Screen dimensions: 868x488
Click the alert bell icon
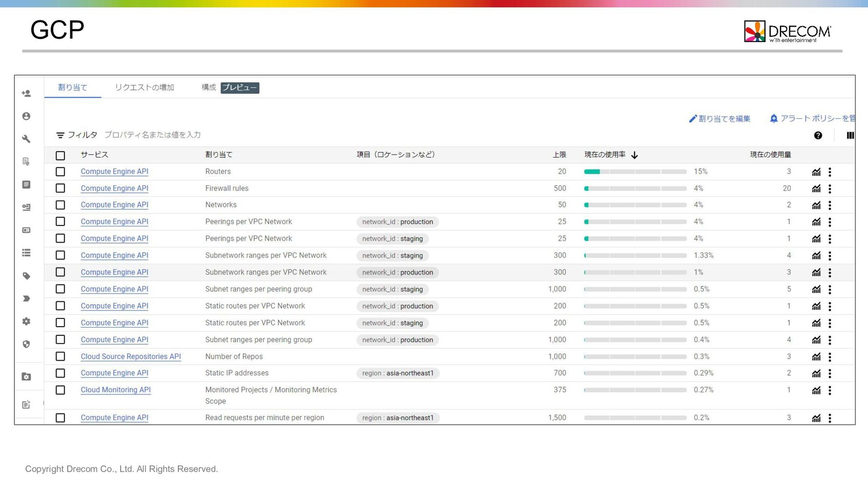click(x=774, y=118)
